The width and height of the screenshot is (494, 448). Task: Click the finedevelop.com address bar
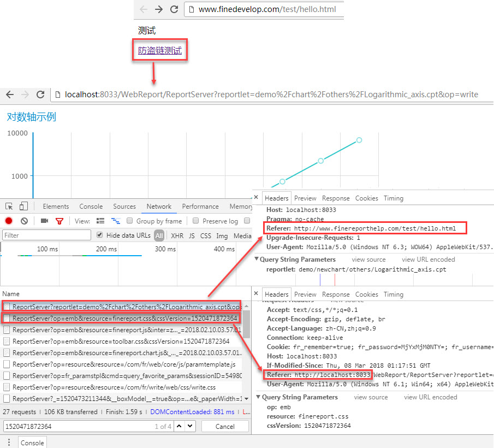(264, 9)
